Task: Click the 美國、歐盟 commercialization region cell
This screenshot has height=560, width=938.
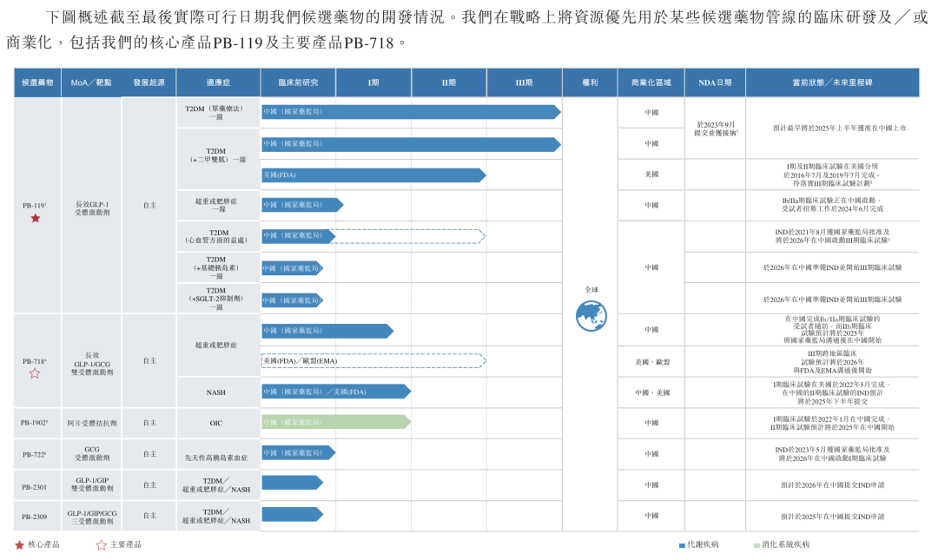Action: click(651, 362)
